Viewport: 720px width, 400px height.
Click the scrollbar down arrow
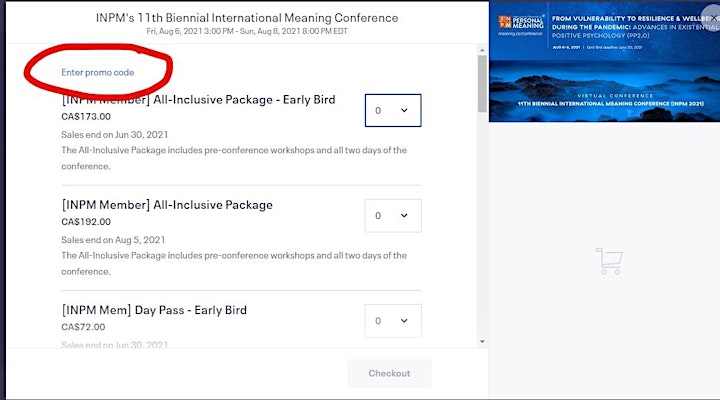[482, 341]
